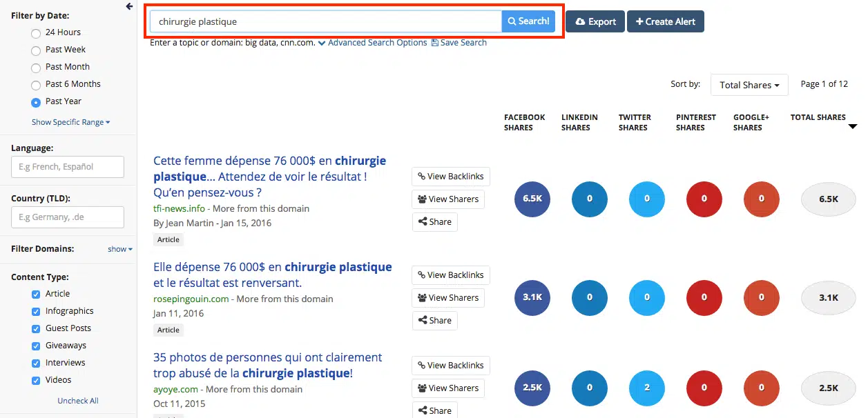Image resolution: width=868 pixels, height=418 pixels.
Task: Collapse sidebar using the left arrow icon
Action: pyautogui.click(x=129, y=6)
